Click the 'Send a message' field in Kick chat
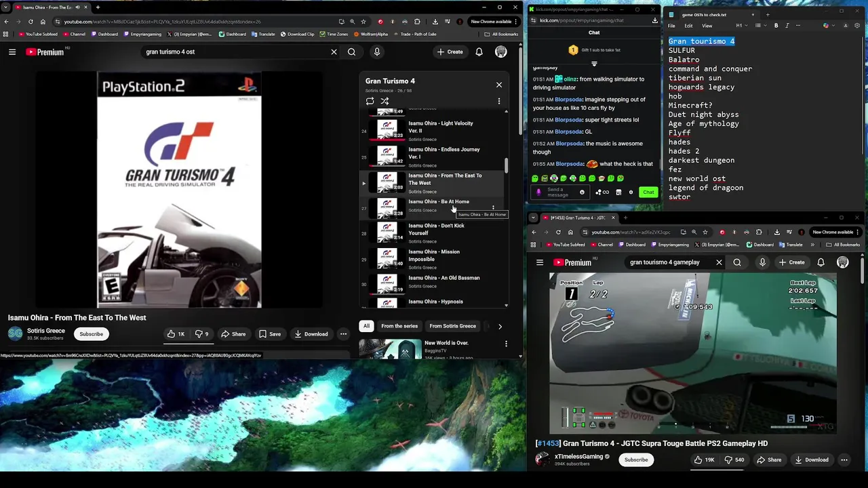The height and width of the screenshot is (488, 868). 559,192
